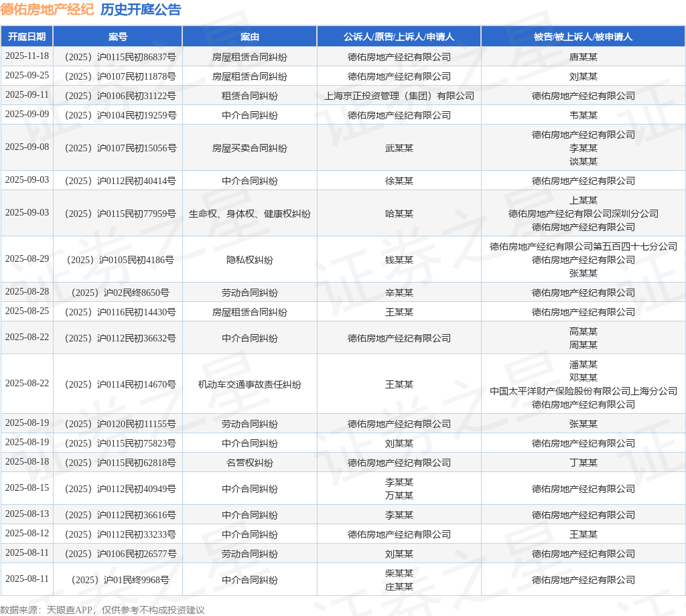Select plaintiff 钱某某
The width and height of the screenshot is (686, 616).
[399, 260]
